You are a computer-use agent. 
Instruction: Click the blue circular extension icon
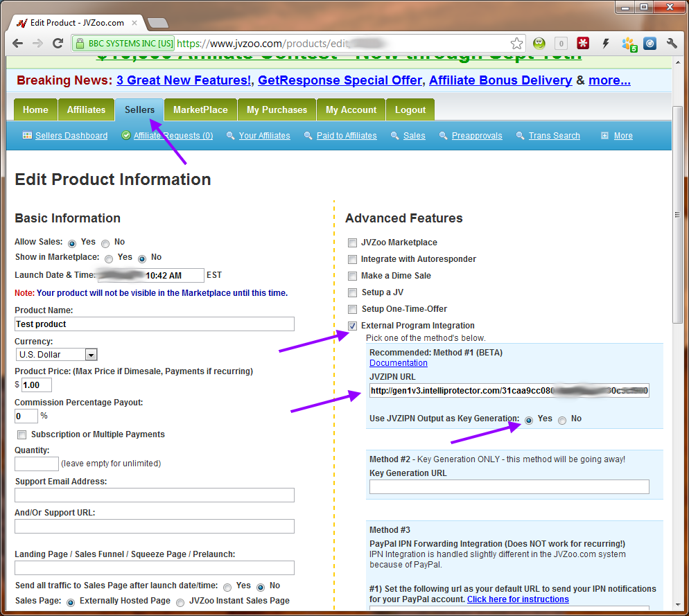pyautogui.click(x=650, y=43)
